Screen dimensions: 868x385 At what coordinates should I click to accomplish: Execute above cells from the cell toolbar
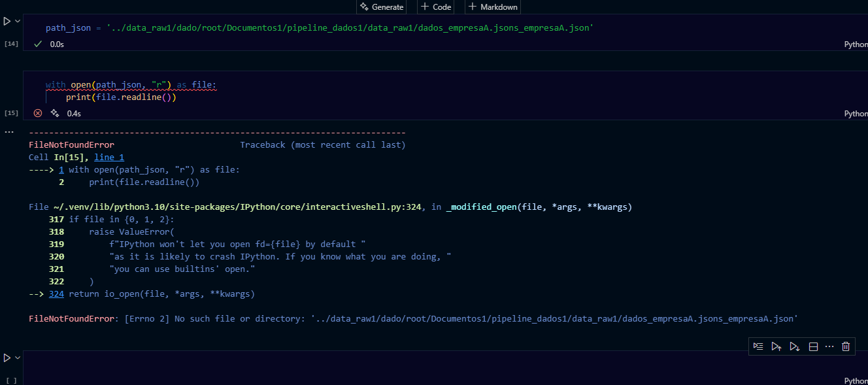coord(776,346)
